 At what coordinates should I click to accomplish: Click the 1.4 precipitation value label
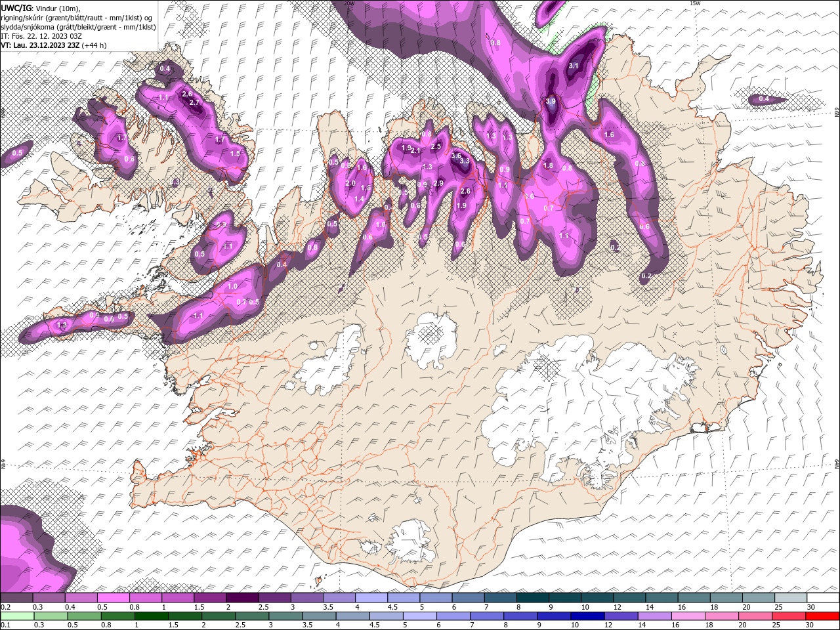click(x=359, y=199)
